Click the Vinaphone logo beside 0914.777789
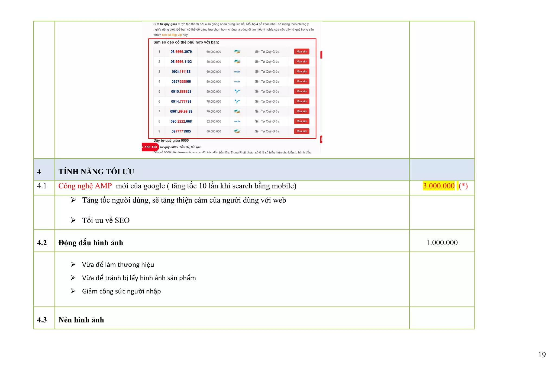The width and height of the screenshot is (555, 392). click(x=237, y=102)
